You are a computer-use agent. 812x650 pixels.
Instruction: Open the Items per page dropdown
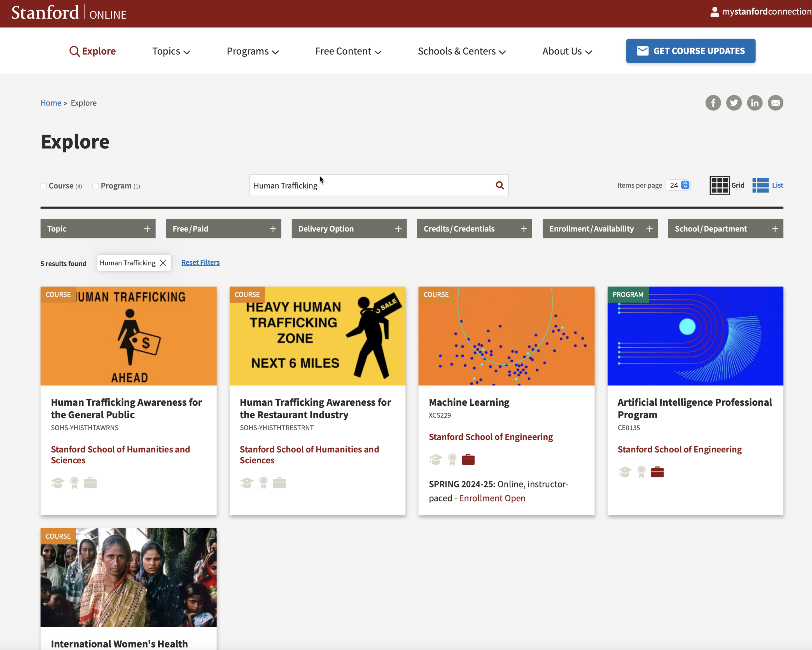tap(678, 185)
